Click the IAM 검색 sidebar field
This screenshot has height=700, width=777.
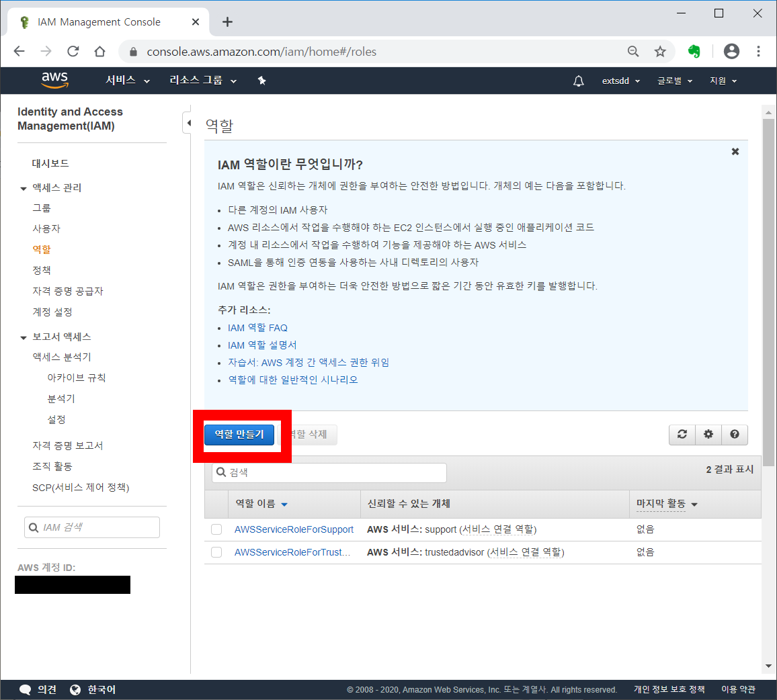pyautogui.click(x=92, y=527)
